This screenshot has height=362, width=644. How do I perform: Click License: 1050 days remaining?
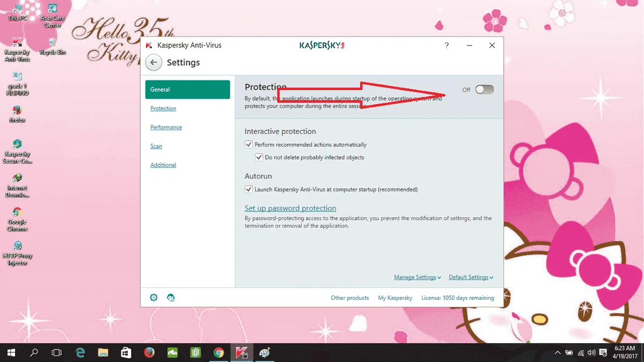coord(458,298)
